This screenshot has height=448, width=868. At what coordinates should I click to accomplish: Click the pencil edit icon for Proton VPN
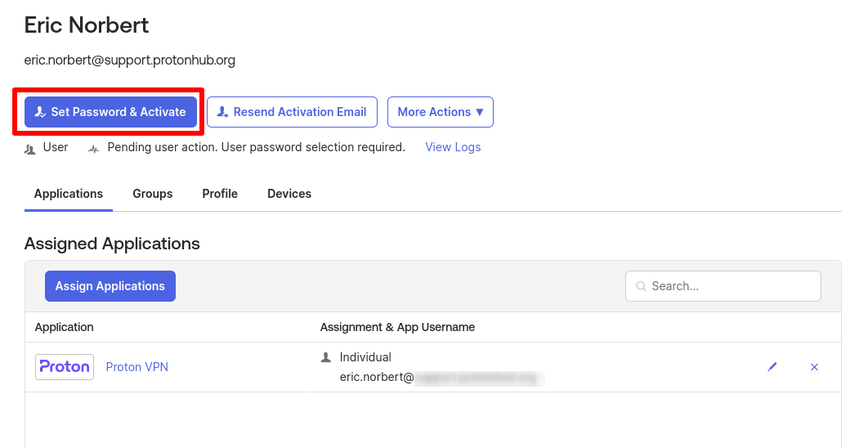(772, 366)
